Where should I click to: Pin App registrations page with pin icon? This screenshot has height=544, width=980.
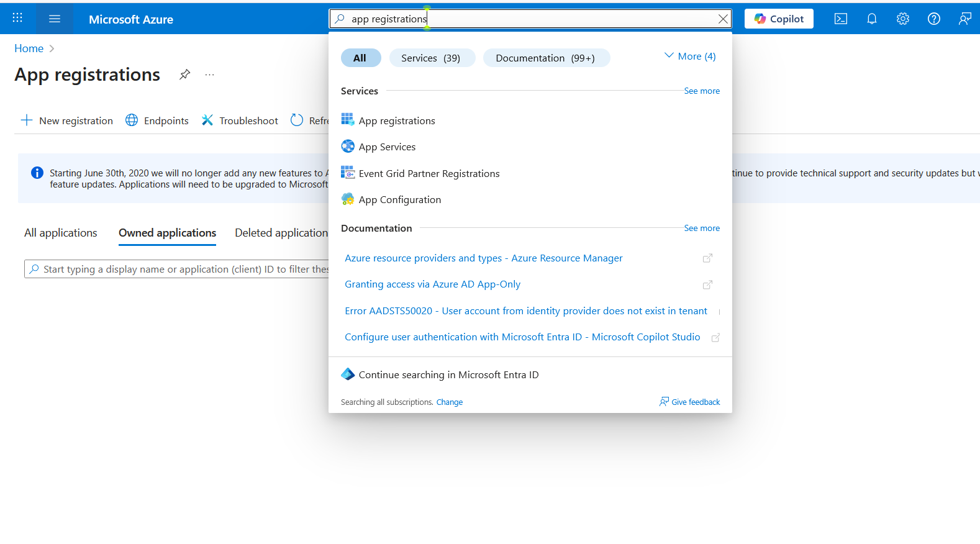tap(184, 75)
